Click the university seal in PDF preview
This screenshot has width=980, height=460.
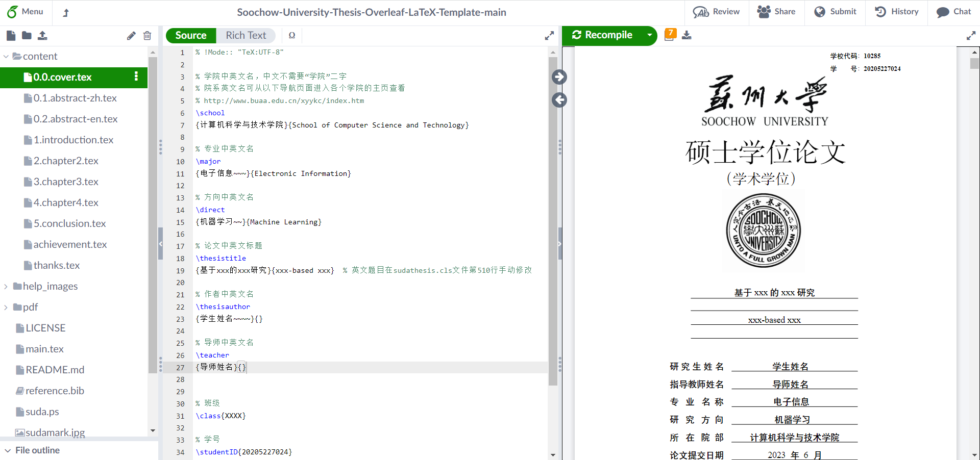[x=764, y=231]
